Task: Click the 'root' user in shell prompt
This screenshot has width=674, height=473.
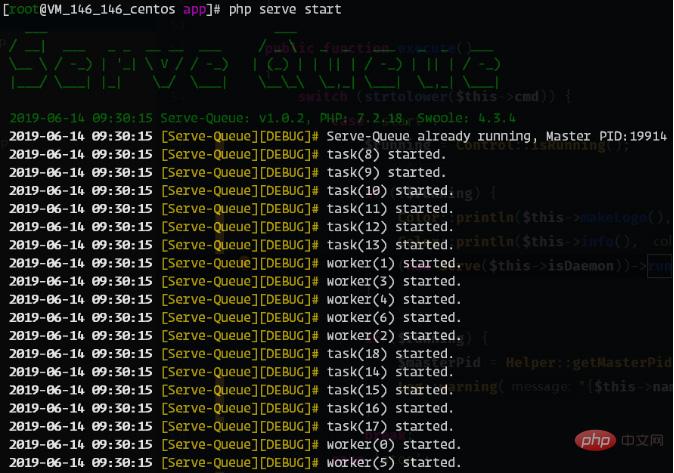Action: click(24, 9)
